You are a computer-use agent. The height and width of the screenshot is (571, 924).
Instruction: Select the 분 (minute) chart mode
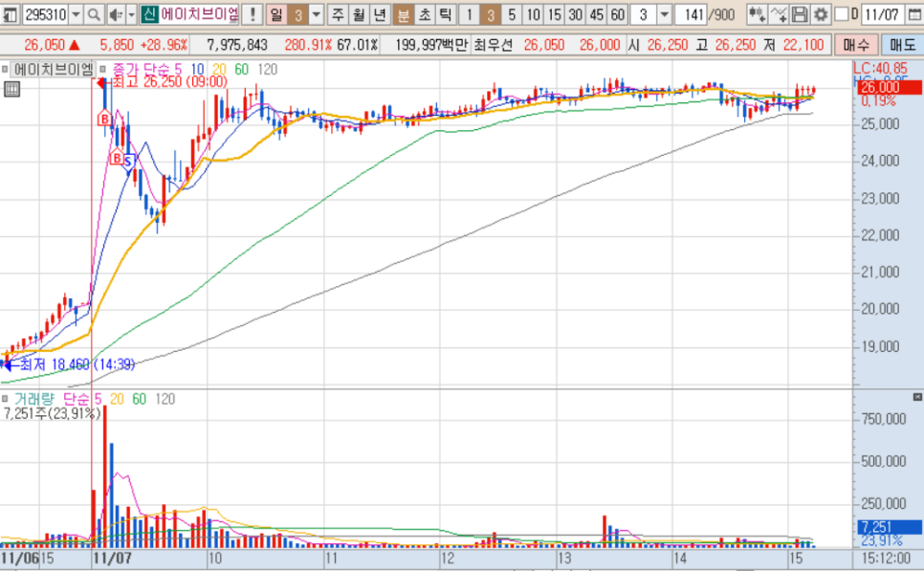(404, 14)
